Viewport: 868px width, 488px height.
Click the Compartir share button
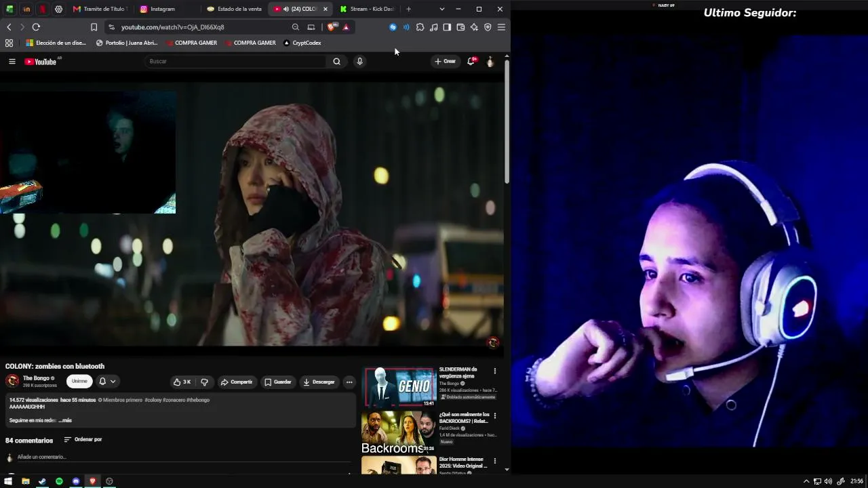point(237,382)
